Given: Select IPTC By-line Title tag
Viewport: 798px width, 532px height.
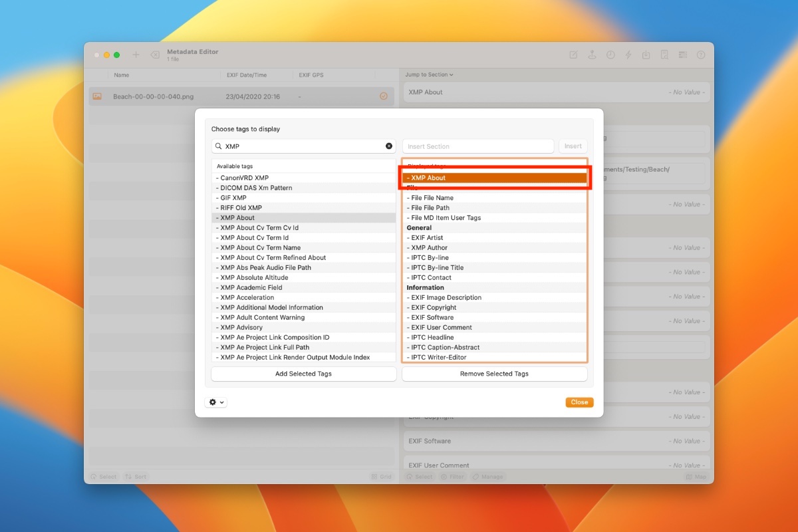Looking at the screenshot, I should tap(495, 267).
